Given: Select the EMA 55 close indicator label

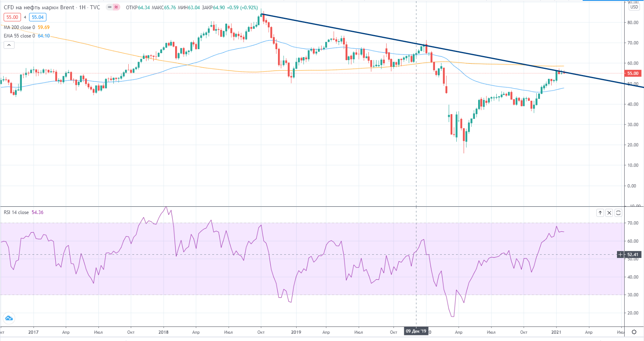Looking at the screenshot, I should tap(19, 36).
